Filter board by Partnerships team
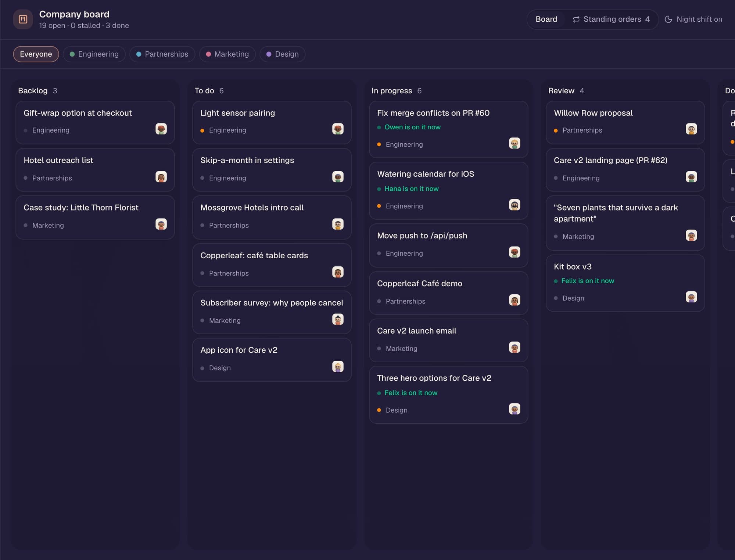This screenshot has width=735, height=560. tap(162, 54)
